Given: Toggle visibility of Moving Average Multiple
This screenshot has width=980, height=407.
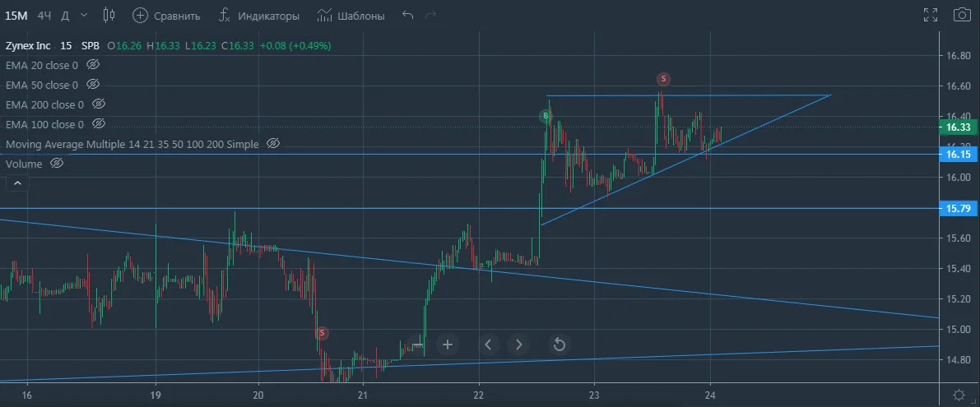Looking at the screenshot, I should [273, 144].
